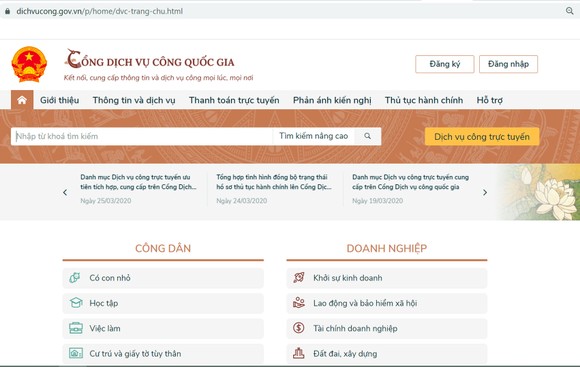Click the search magnifier button in search bar

(x=367, y=136)
